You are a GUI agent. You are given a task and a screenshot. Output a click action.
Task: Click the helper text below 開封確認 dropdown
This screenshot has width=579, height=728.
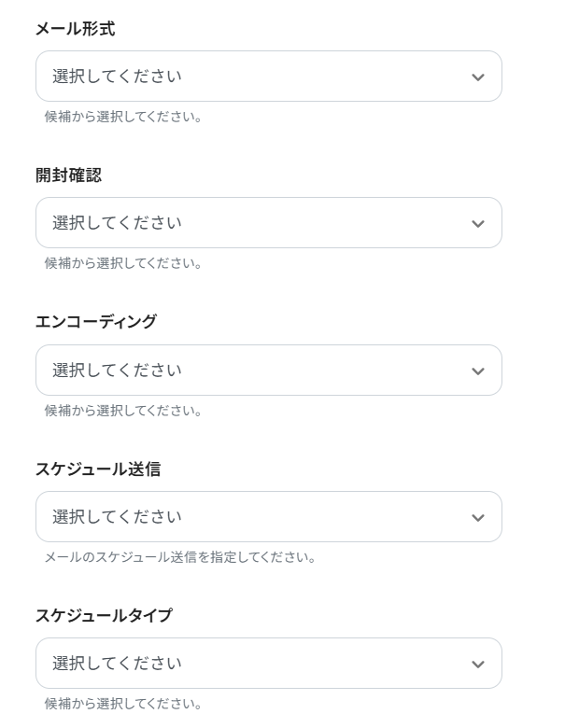pyautogui.click(x=123, y=263)
